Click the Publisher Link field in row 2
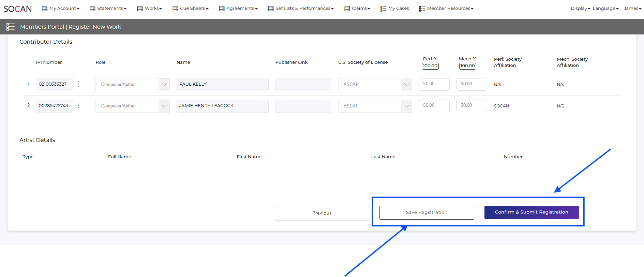 (303, 106)
